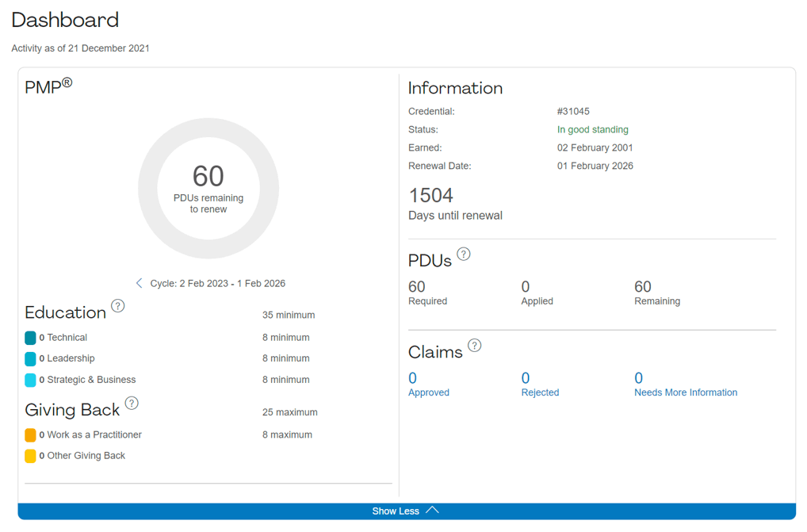This screenshot has width=807, height=532.
Task: Click the Needs More Information count number
Action: coord(638,378)
